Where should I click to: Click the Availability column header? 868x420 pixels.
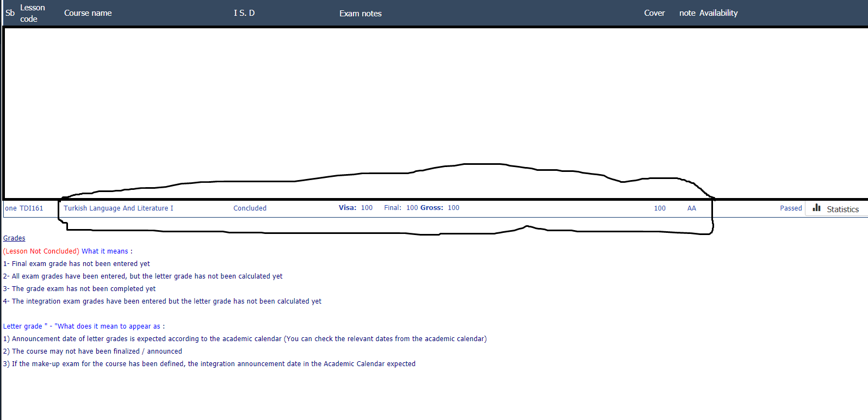click(718, 13)
